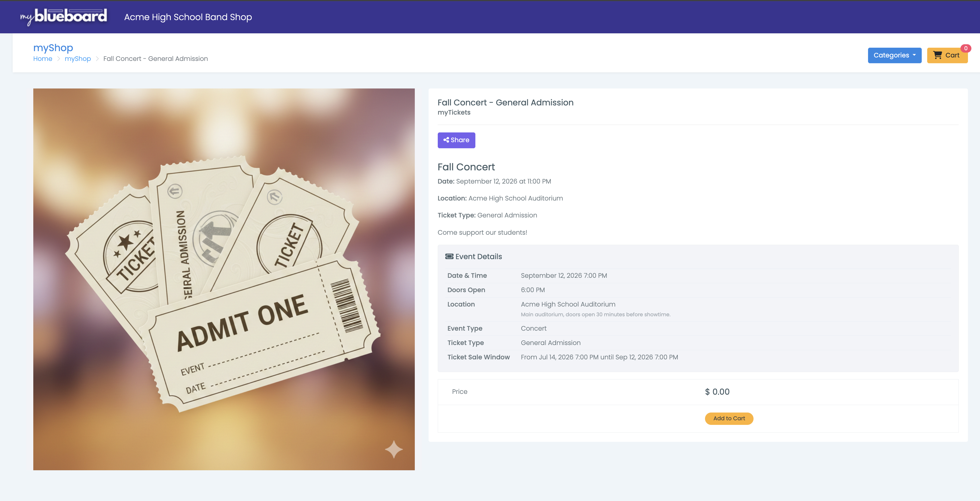Click 'Come support our students!' text
This screenshot has height=501, width=980.
point(482,233)
